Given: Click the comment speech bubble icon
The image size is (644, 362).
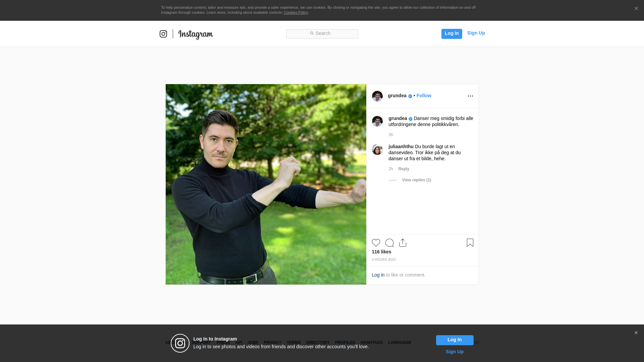Looking at the screenshot, I should (389, 243).
